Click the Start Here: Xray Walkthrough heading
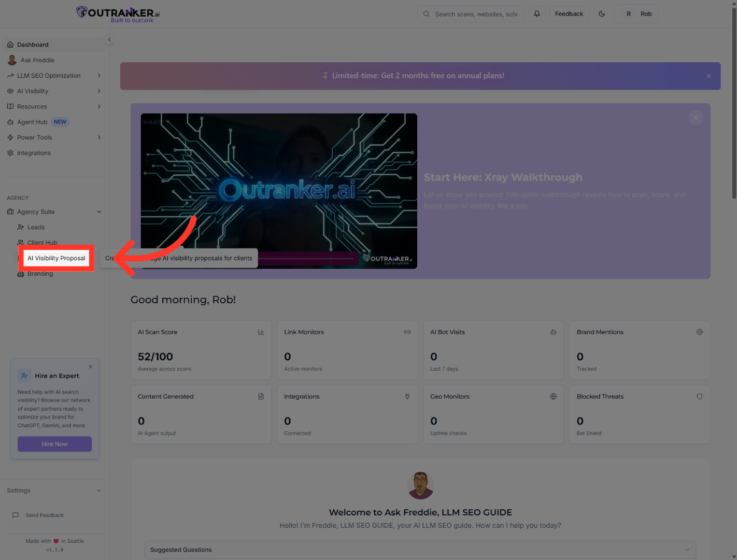Screen dimensions: 737x560 tap(503, 177)
